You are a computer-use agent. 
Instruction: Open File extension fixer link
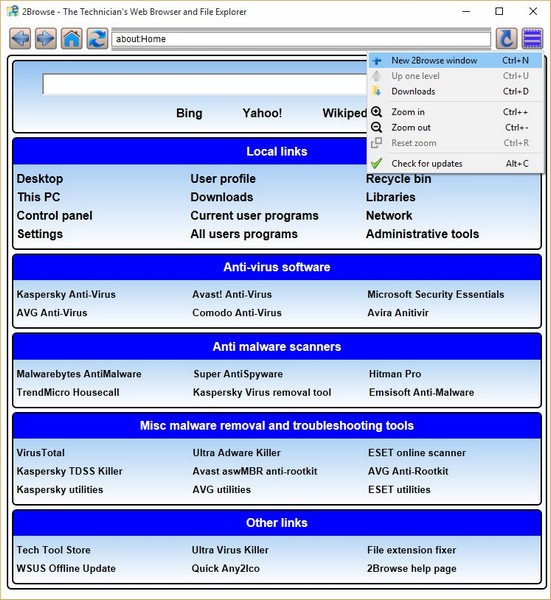412,550
